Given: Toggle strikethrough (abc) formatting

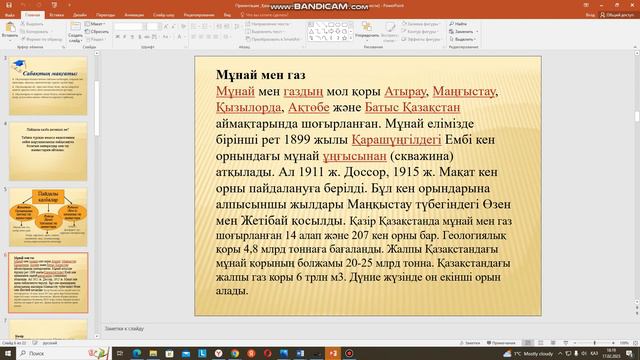Looking at the screenshot, I should coord(147,37).
